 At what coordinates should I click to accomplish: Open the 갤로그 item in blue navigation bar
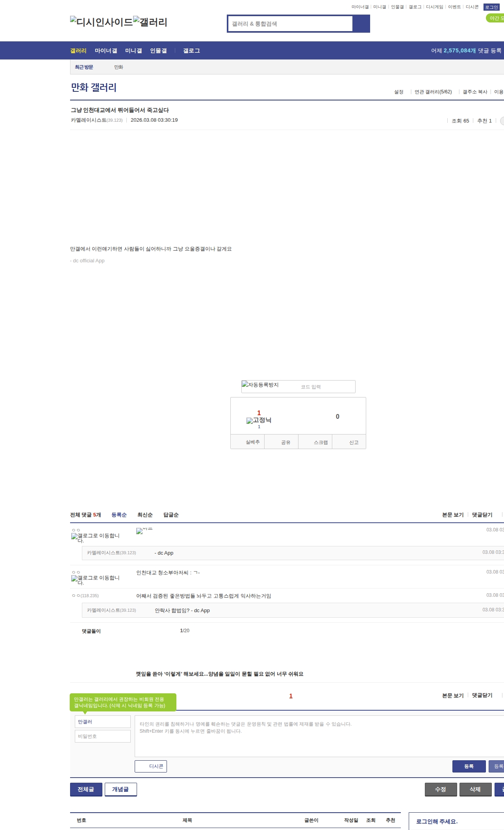(191, 51)
